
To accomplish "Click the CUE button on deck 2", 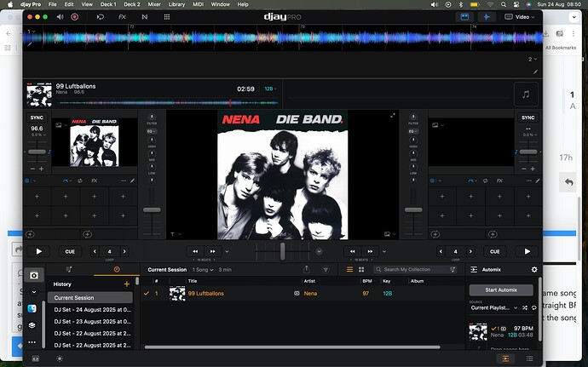I will click(494, 251).
